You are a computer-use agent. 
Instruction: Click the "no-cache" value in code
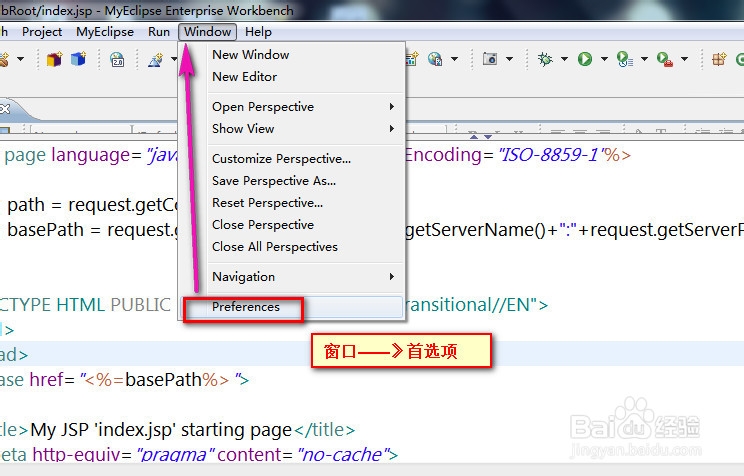click(343, 455)
